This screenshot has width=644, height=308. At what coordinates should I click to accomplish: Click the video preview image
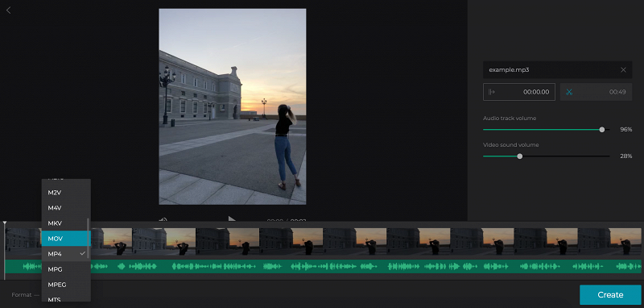click(x=233, y=106)
